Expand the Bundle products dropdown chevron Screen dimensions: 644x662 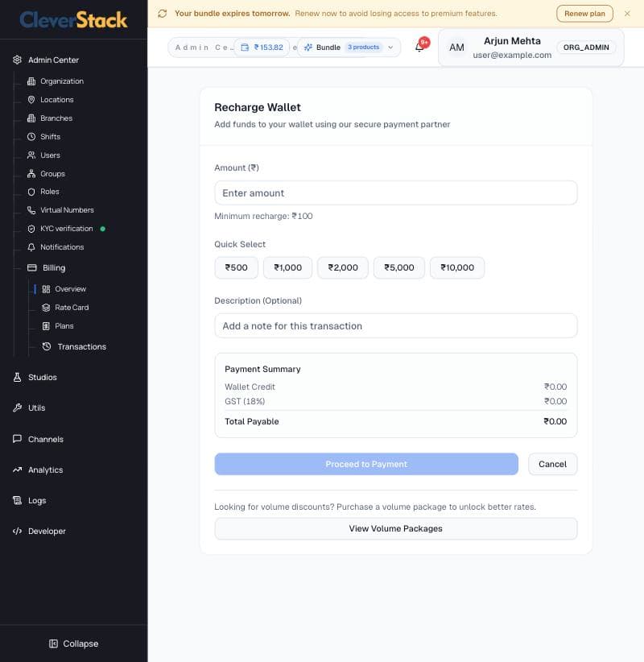coord(390,48)
